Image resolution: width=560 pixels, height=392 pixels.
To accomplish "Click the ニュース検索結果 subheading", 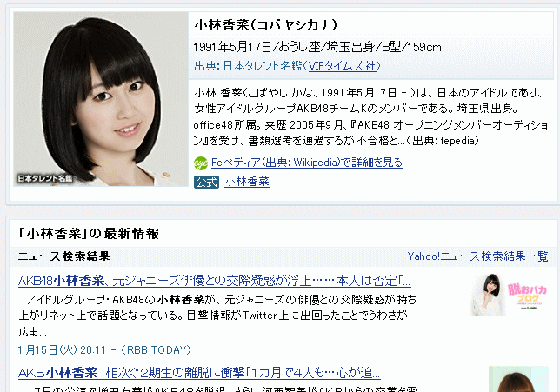I will (64, 256).
